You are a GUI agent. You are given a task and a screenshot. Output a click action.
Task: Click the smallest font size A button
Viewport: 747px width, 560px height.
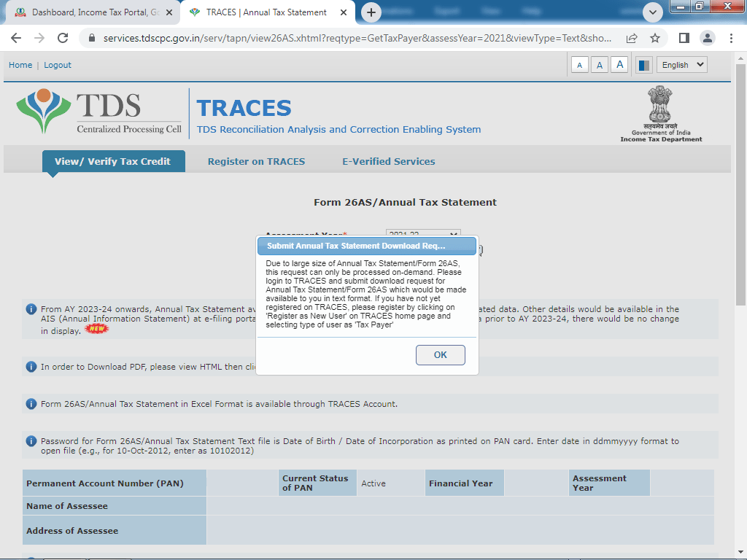(579, 65)
